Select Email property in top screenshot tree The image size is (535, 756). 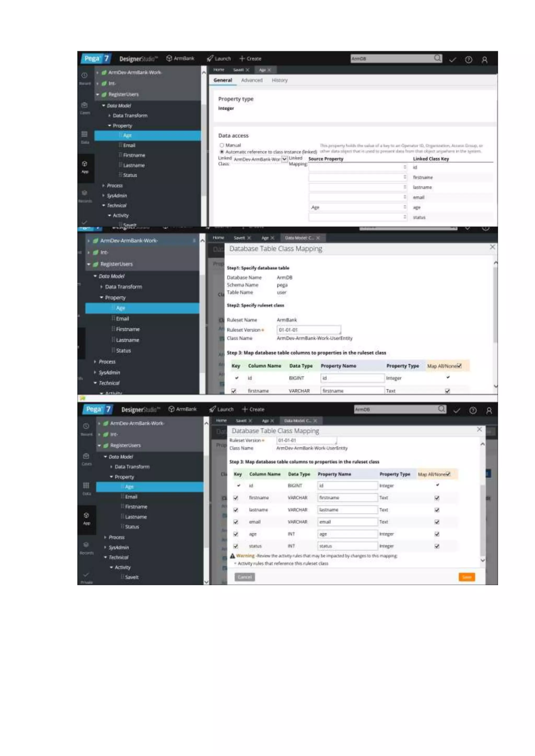tap(129, 145)
